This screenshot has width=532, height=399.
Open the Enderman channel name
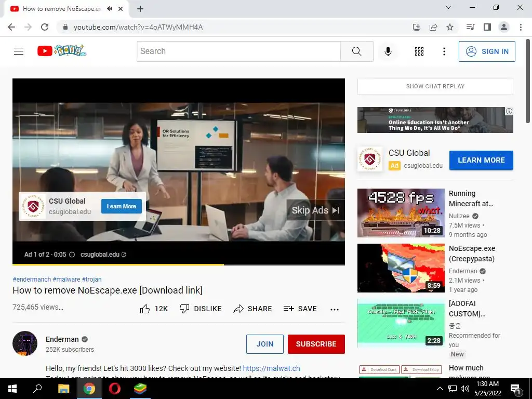[x=62, y=339]
